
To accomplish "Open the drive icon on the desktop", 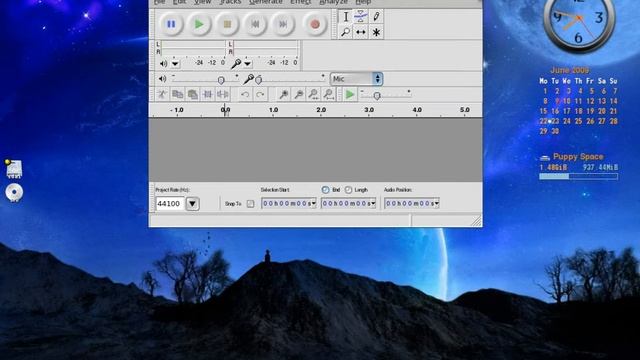I will click(14, 169).
